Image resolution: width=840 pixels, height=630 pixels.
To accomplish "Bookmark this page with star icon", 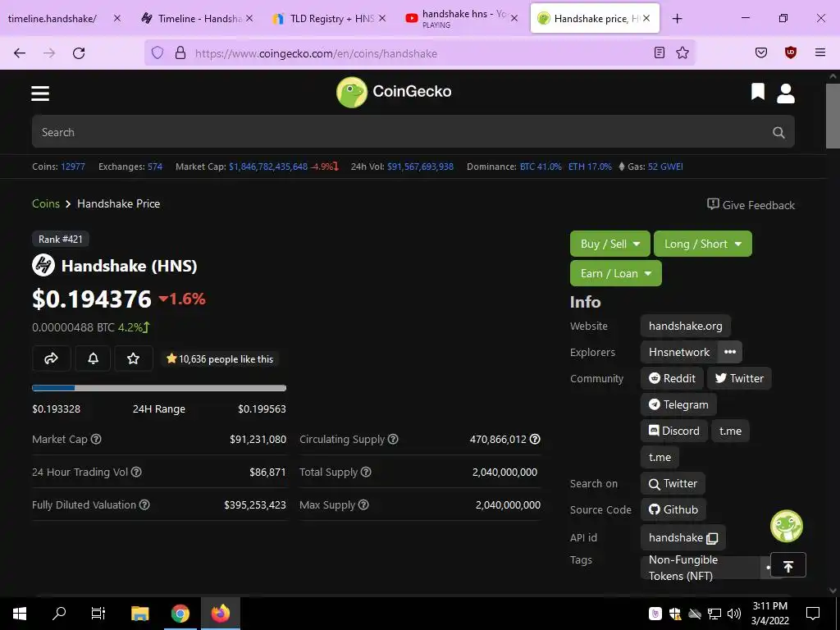I will [682, 52].
